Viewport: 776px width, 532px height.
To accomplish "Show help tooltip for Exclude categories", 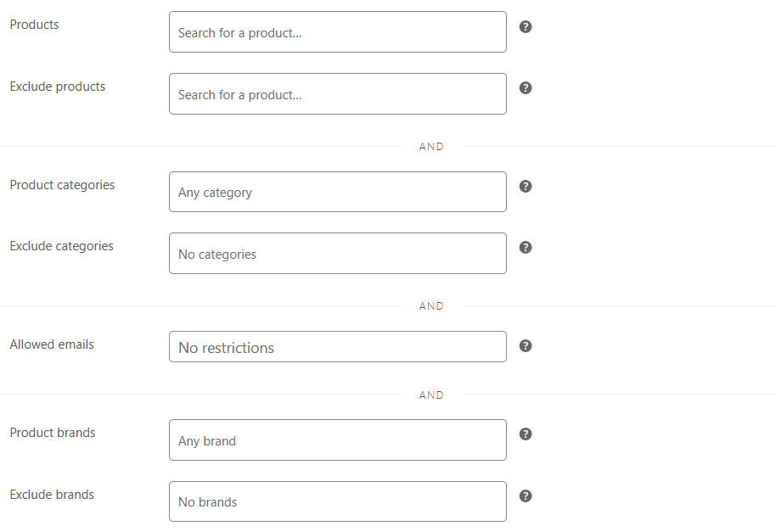I will (526, 248).
